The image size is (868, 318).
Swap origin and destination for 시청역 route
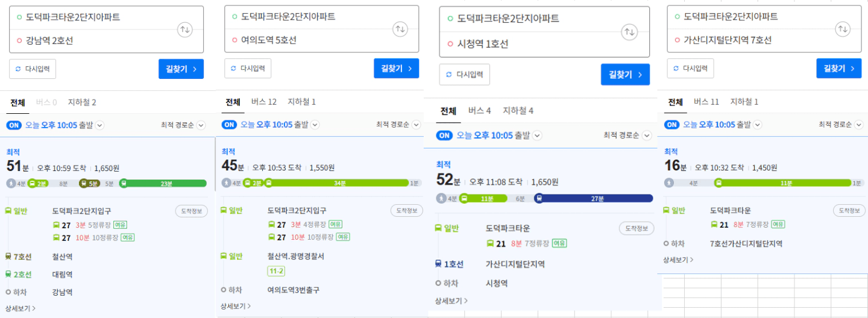629,32
